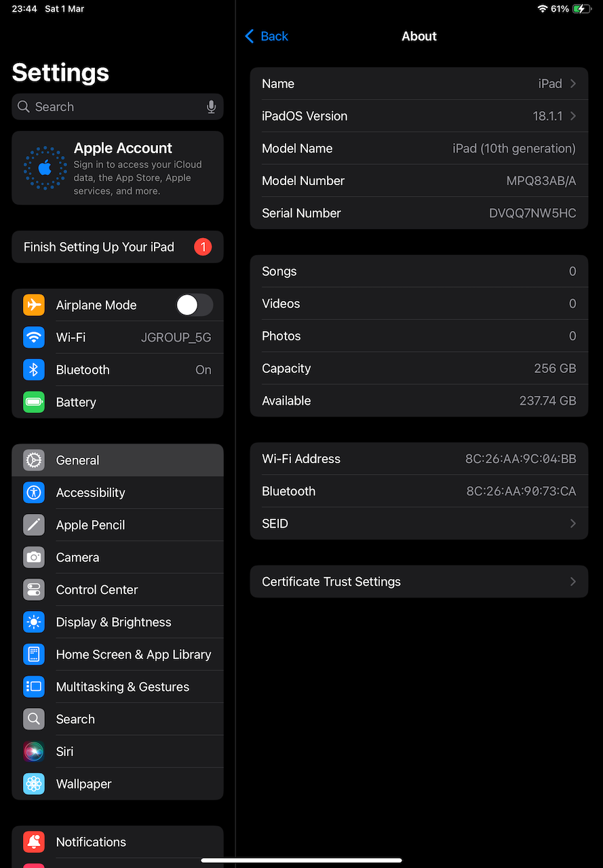Tap the Settings search field
The width and height of the screenshot is (603, 868).
pos(117,106)
